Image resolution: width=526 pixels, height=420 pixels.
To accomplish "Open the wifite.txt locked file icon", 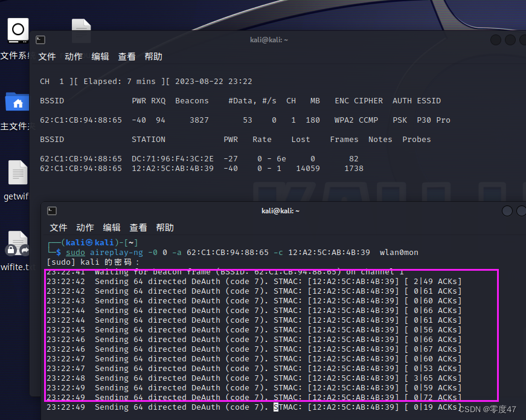I will [x=18, y=243].
